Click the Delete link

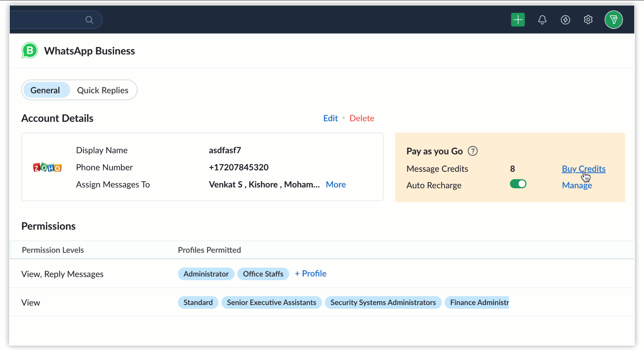pos(362,118)
